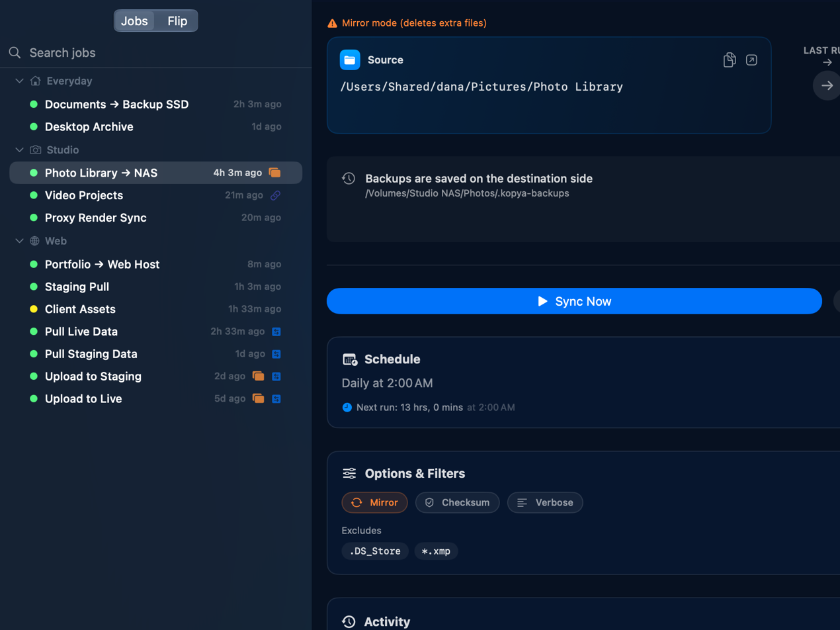Image resolution: width=840 pixels, height=630 pixels.
Task: Click the blue Source folder icon
Action: (350, 60)
